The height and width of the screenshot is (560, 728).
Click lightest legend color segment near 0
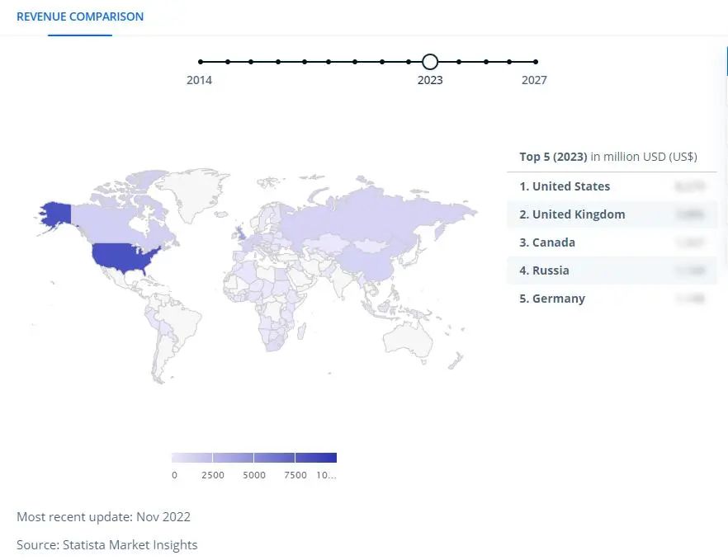[x=191, y=458]
